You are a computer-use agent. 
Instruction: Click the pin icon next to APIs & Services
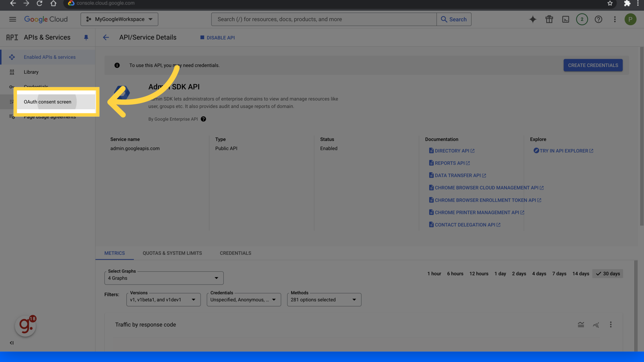[x=86, y=37]
